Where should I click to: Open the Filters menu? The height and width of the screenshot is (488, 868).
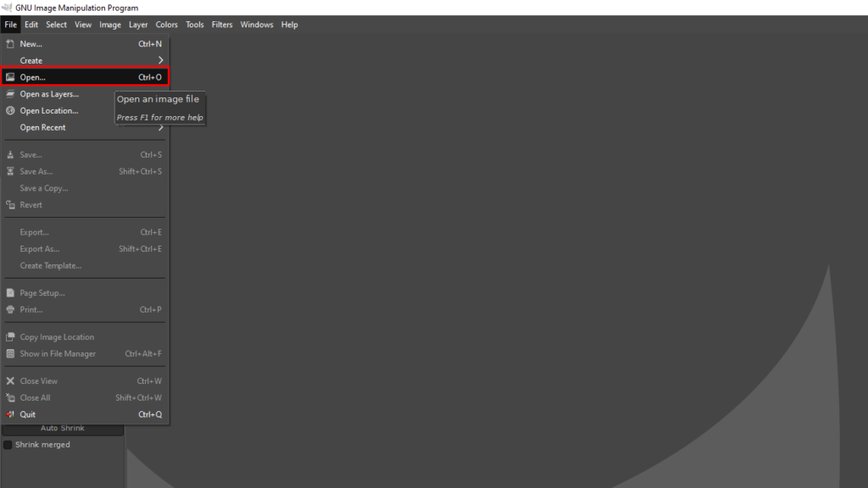coord(221,25)
